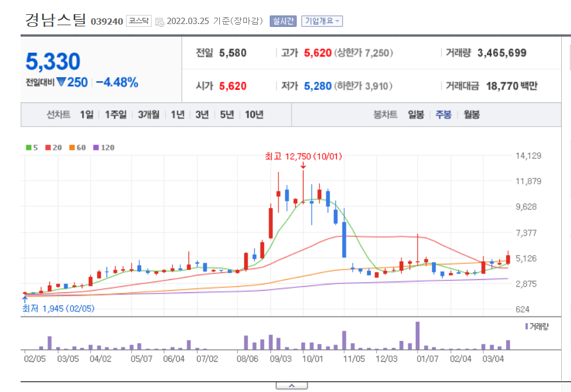Viewport: 571px width, 392px height.
Task: Click the 실시간 real-time button
Action: pyautogui.click(x=283, y=21)
